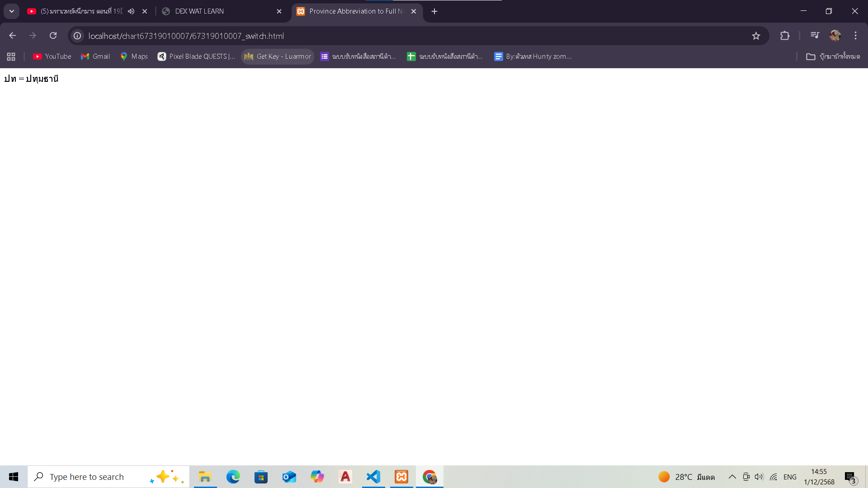Click the profile avatar icon
Screen dimensions: 868x488
[x=835, y=35]
